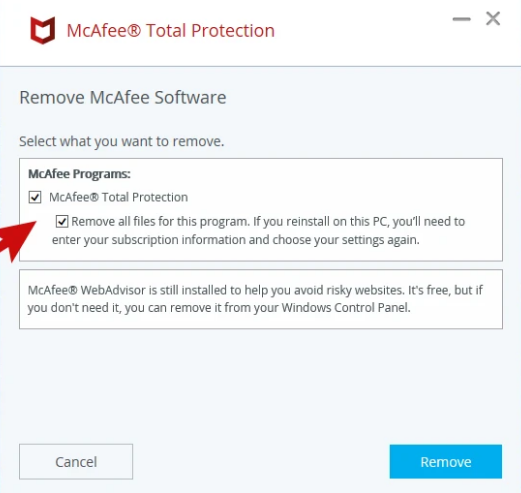The width and height of the screenshot is (521, 493).
Task: Click the McAfee® WebAdvisor notice text
Action: (x=255, y=299)
